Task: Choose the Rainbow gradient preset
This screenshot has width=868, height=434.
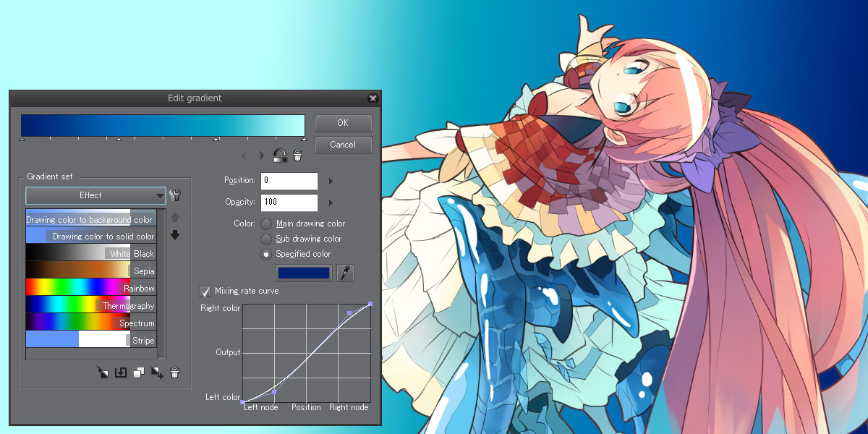Action: tap(90, 288)
